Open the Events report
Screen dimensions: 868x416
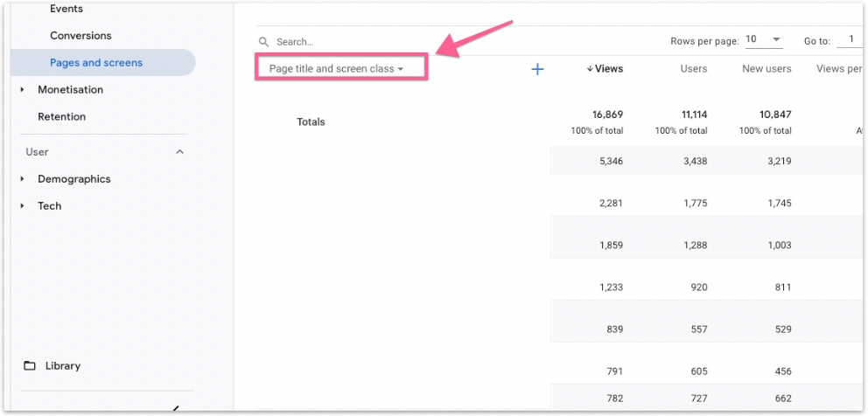pyautogui.click(x=66, y=9)
